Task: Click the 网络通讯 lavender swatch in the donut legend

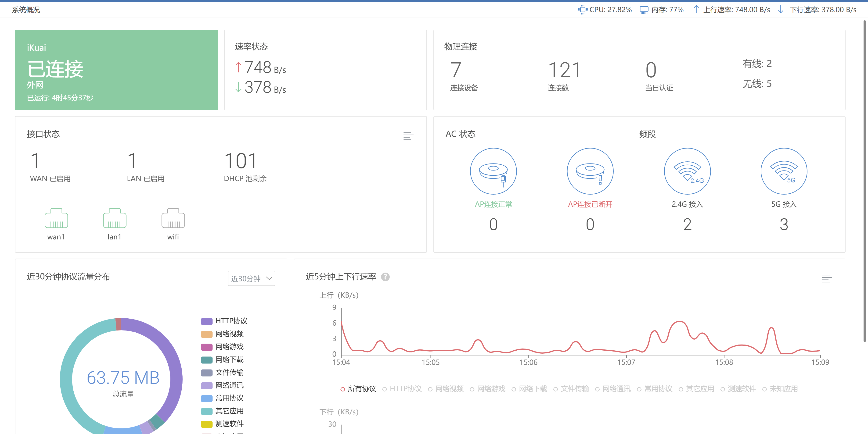Action: pyautogui.click(x=207, y=385)
